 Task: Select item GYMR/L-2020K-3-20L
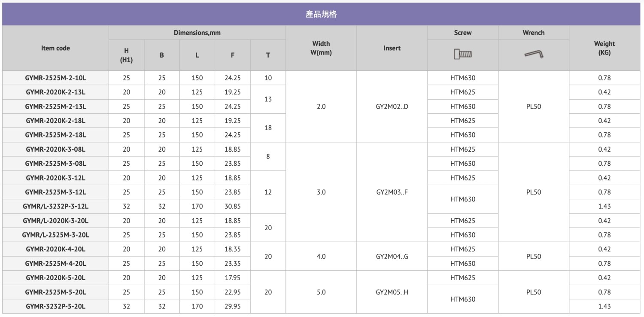pos(55,221)
